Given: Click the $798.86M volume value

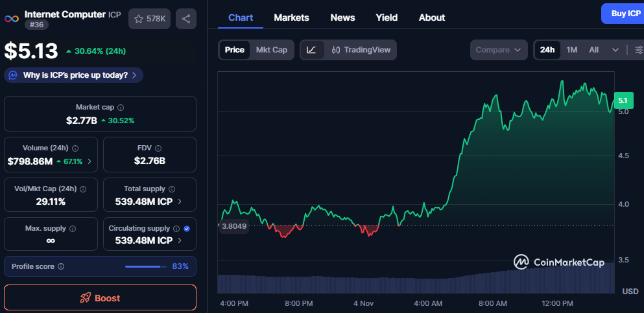Looking at the screenshot, I should [30, 161].
